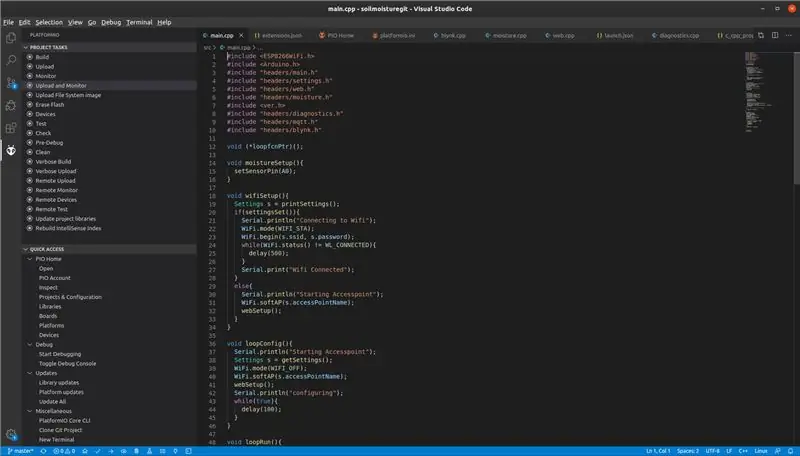Switch to the platformio.ini tab
Image resolution: width=800 pixels, height=456 pixels.
click(393, 35)
